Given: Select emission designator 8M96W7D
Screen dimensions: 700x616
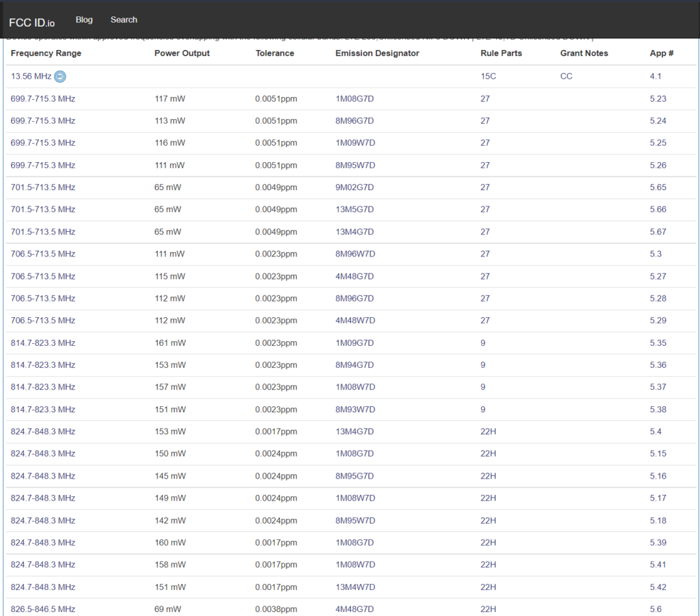Looking at the screenshot, I should (x=355, y=254).
